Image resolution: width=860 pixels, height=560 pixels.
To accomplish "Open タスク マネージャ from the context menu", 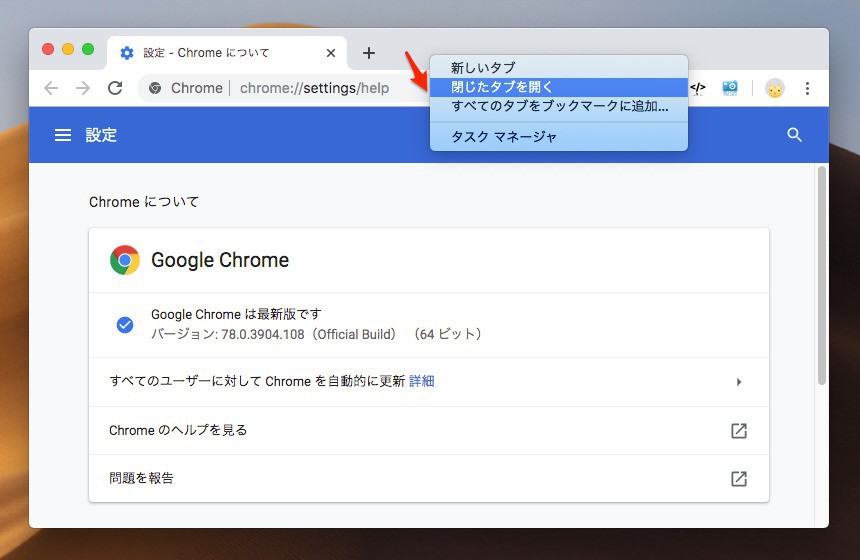I will click(559, 137).
